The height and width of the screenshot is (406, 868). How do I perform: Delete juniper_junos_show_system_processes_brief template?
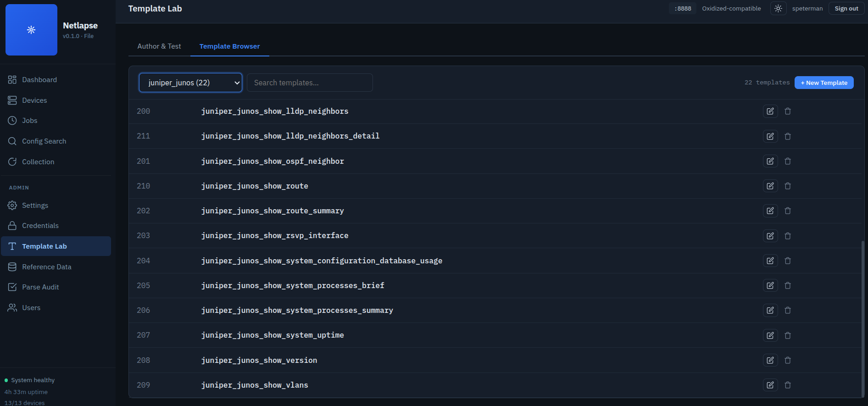point(788,285)
